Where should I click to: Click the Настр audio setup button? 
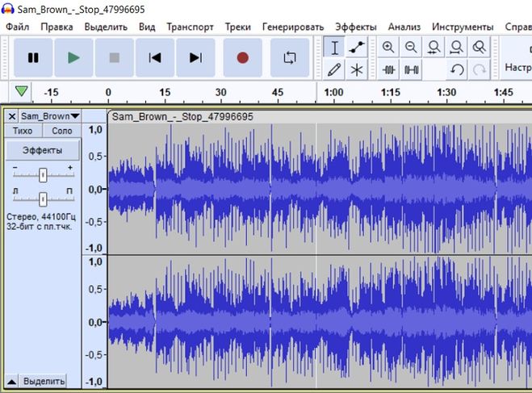(x=517, y=57)
